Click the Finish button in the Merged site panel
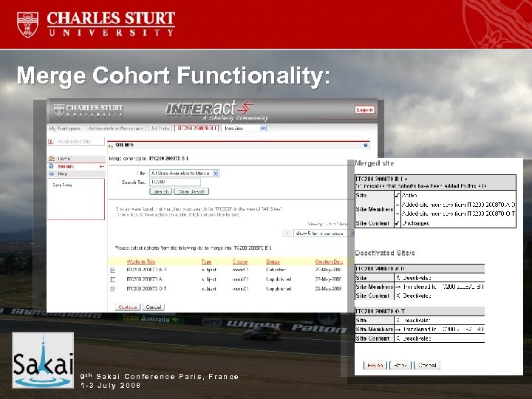Viewport: 532px width, 399px height. pos(375,366)
